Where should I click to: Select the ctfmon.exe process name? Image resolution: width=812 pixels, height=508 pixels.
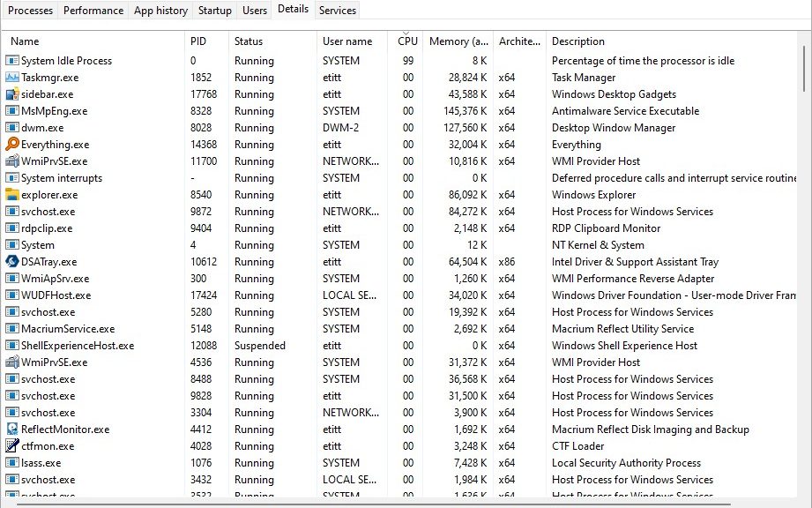[48, 446]
